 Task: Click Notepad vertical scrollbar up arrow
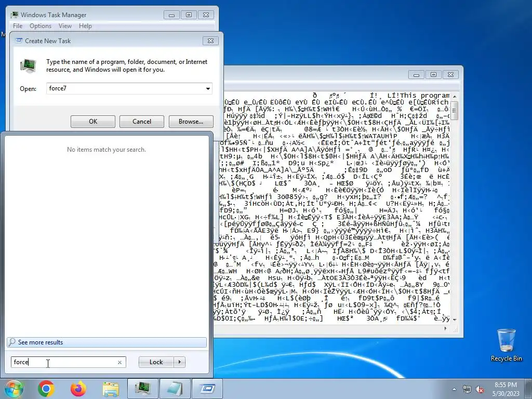point(455,96)
